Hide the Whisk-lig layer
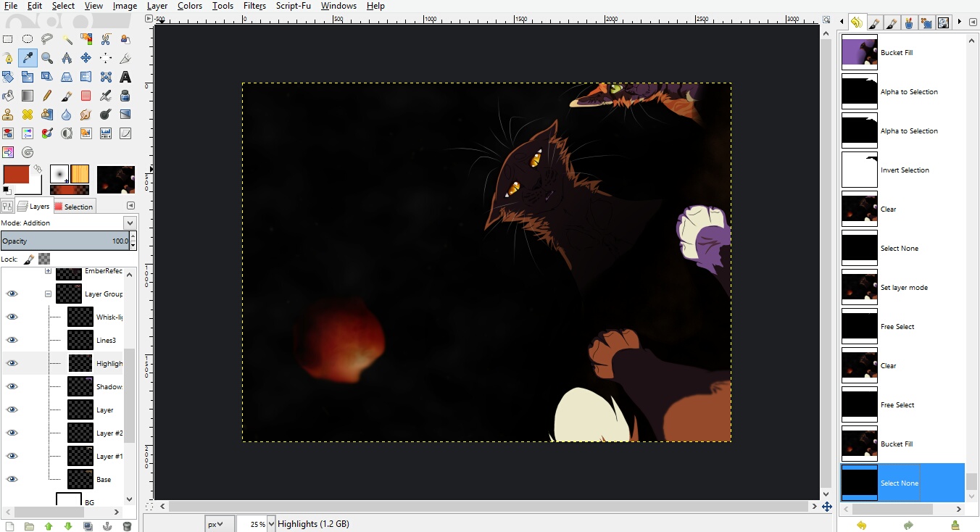The image size is (980, 532). [x=12, y=317]
